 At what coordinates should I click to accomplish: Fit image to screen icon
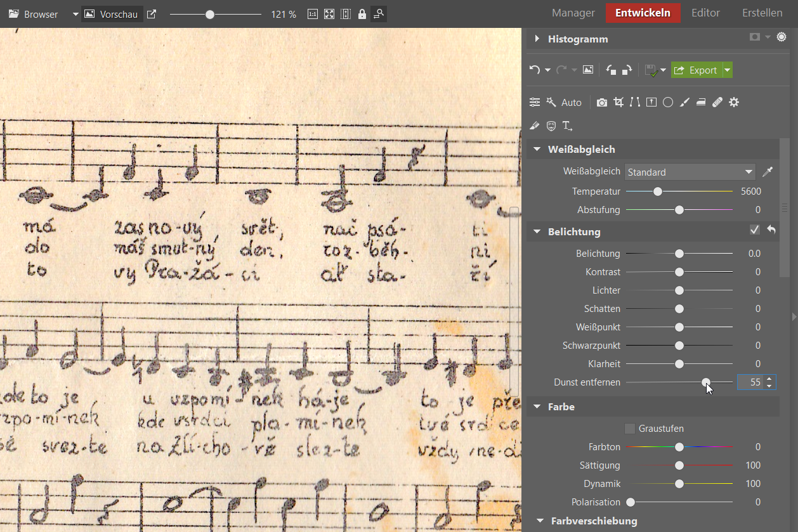[329, 14]
